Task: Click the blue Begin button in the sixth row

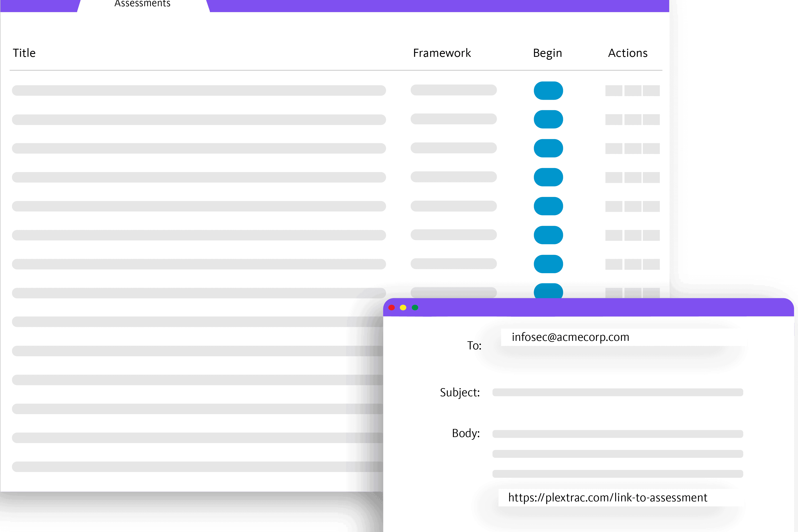Action: point(548,235)
